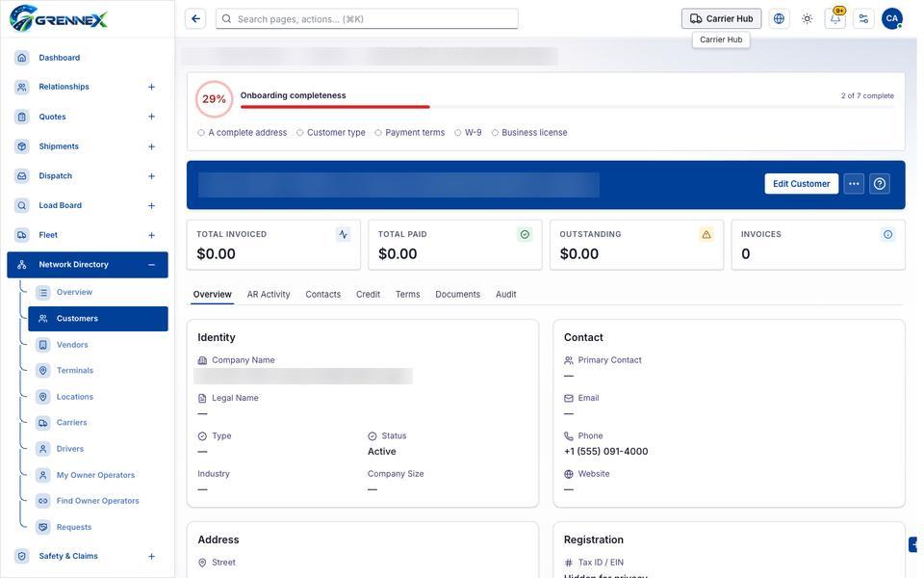This screenshot has height=578, width=924.
Task: Open the Credit tab
Action: (x=368, y=295)
